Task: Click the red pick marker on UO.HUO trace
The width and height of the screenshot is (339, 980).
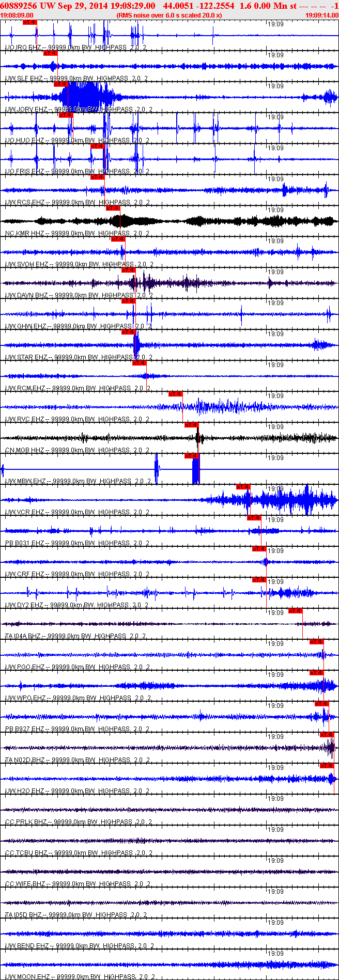Action: (x=66, y=115)
